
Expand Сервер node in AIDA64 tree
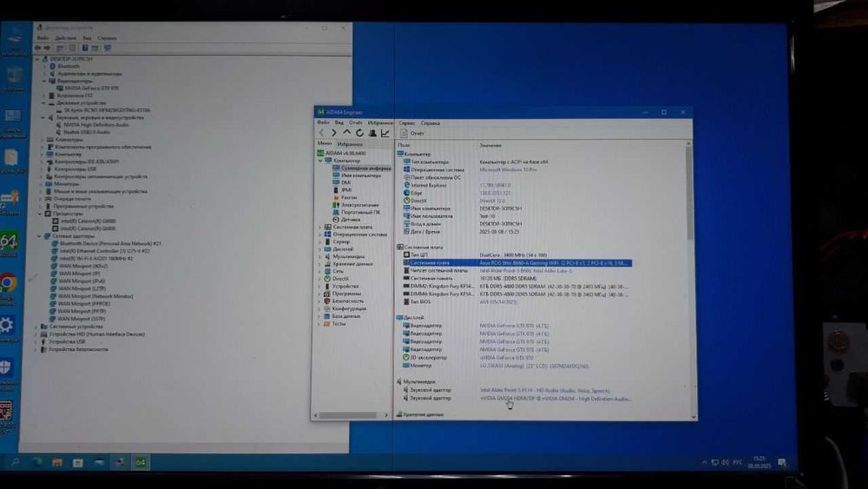[320, 242]
